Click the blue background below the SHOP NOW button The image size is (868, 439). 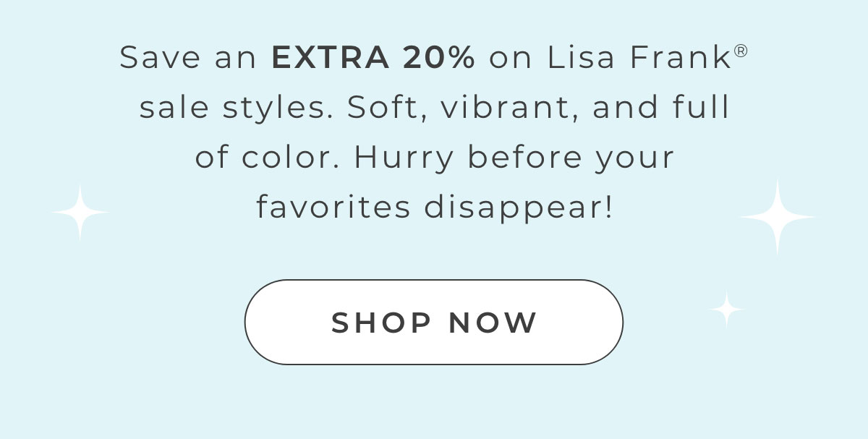[434, 405]
